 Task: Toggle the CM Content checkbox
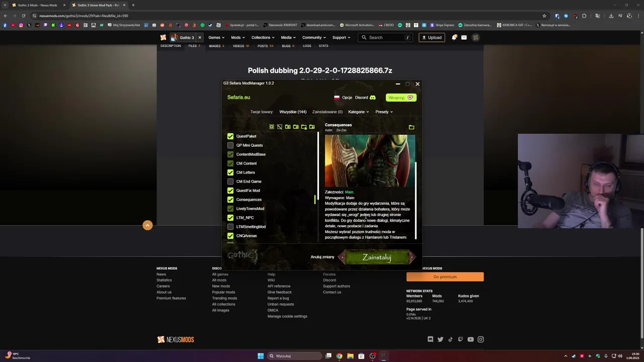click(x=230, y=163)
